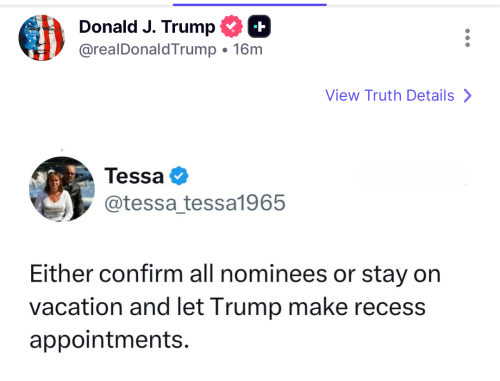This screenshot has height=381, width=500.
Task: Select the blue active tab indicator at top
Action: pos(250,5)
